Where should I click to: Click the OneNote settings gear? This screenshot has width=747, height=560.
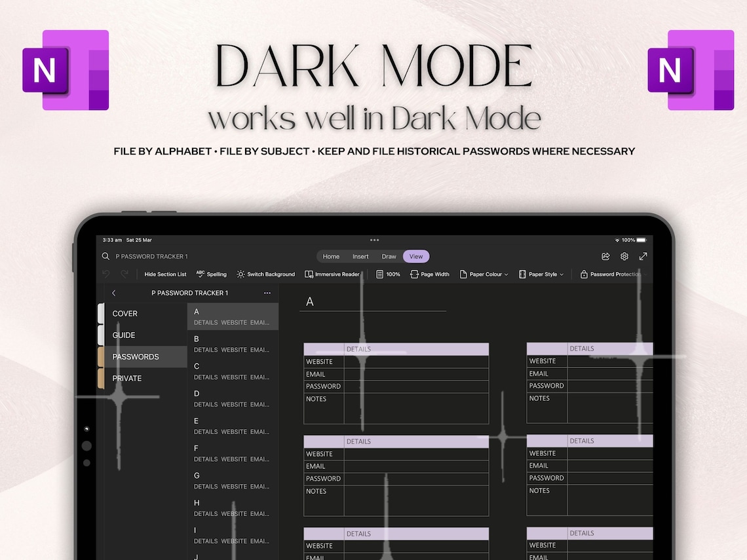[624, 256]
